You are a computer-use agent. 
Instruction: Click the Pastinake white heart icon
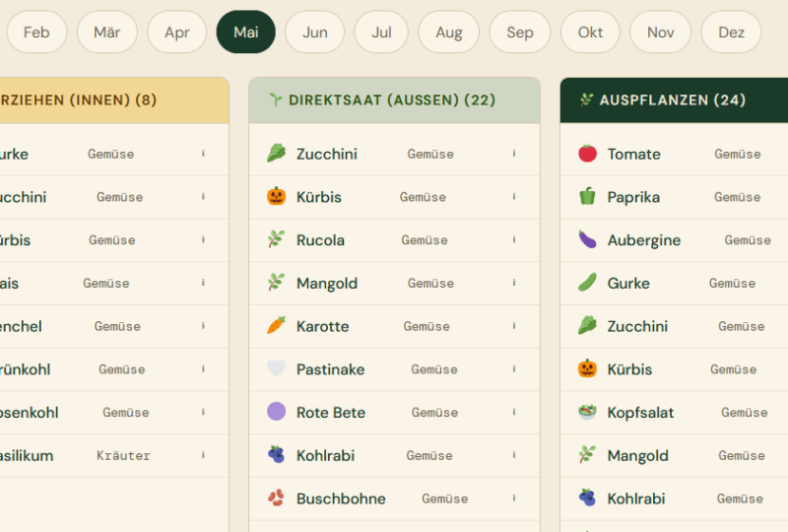point(276,368)
